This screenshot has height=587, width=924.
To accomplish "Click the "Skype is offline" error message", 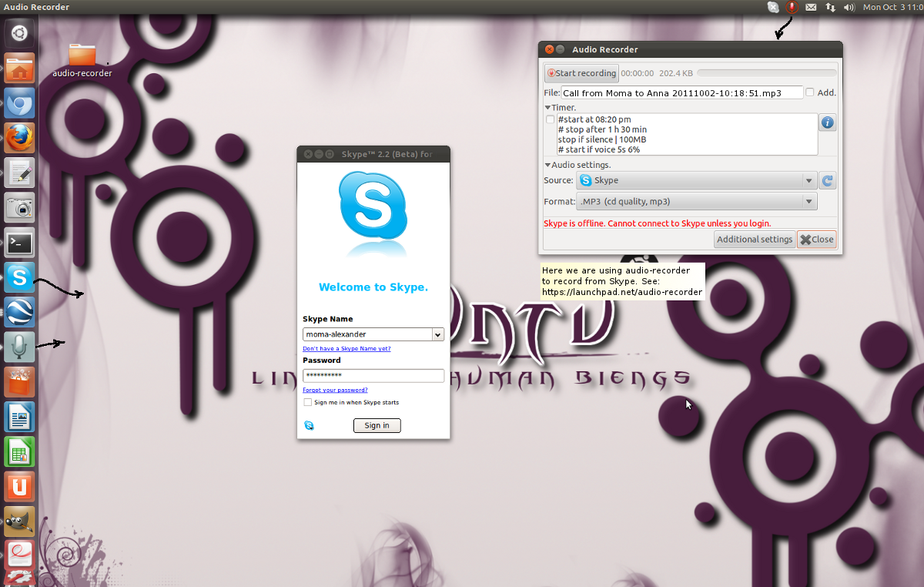I will pos(658,223).
